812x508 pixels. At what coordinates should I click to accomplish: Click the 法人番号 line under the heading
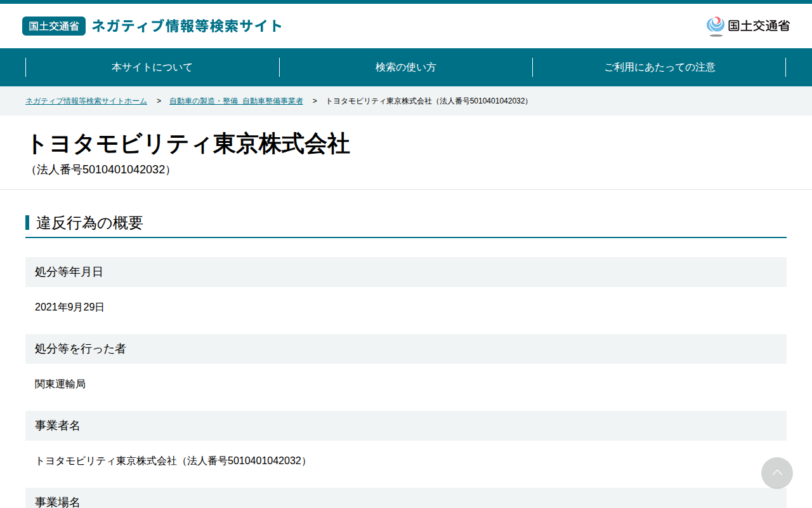point(101,170)
